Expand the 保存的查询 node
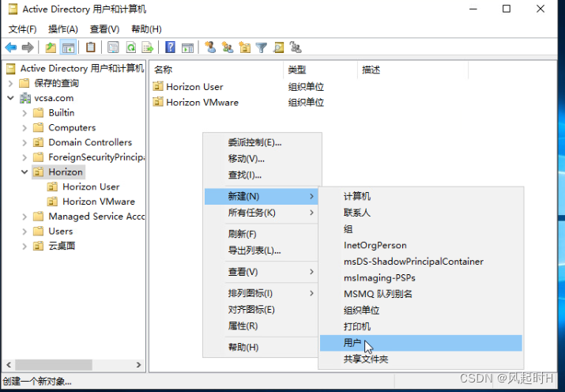The height and width of the screenshot is (392, 565). (x=10, y=84)
